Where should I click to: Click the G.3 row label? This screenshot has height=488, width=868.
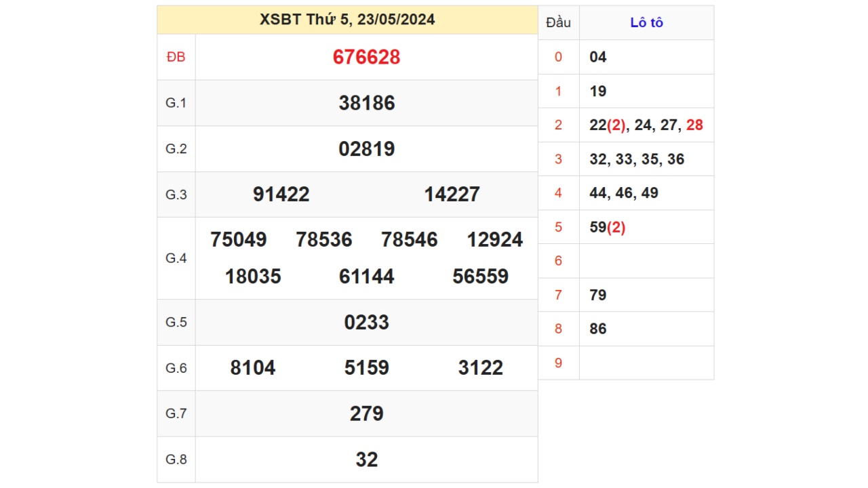tap(176, 195)
